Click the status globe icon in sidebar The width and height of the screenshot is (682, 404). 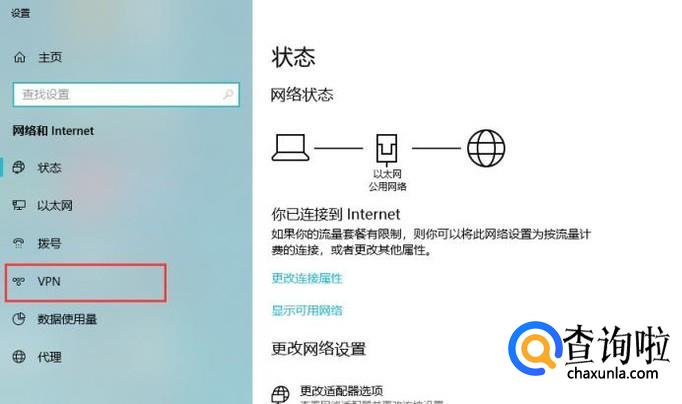pyautogui.click(x=18, y=167)
